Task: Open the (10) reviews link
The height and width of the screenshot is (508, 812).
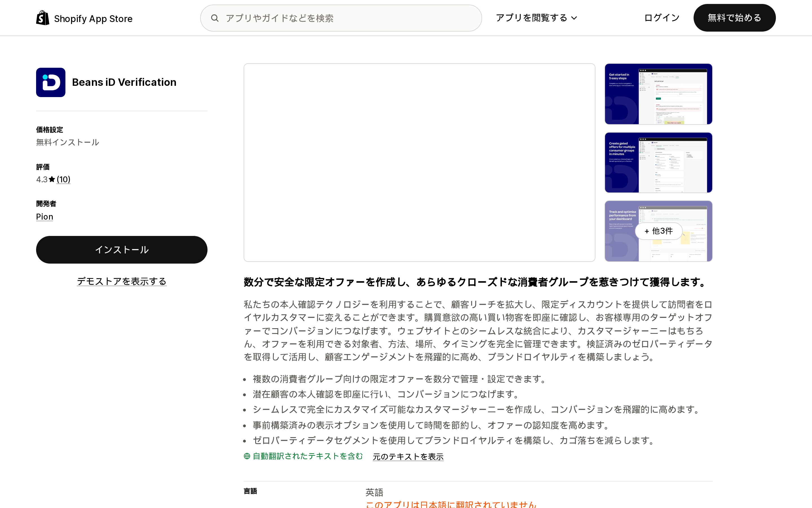Action: [63, 179]
